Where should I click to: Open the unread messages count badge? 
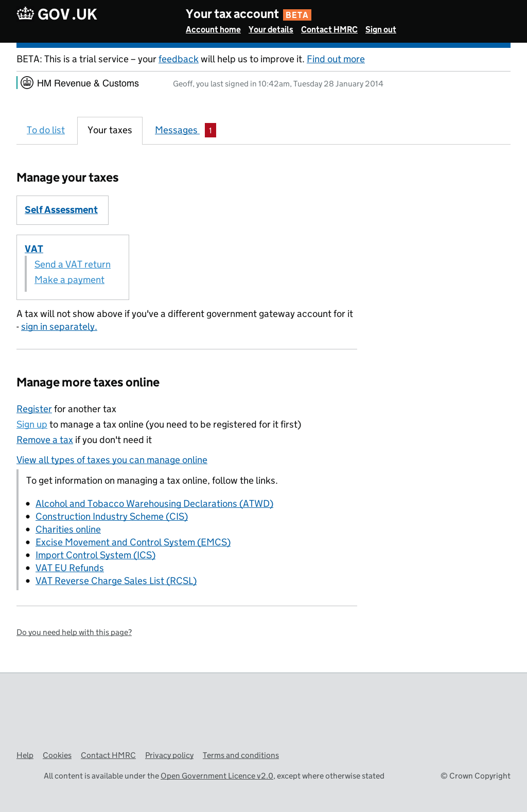click(x=210, y=130)
